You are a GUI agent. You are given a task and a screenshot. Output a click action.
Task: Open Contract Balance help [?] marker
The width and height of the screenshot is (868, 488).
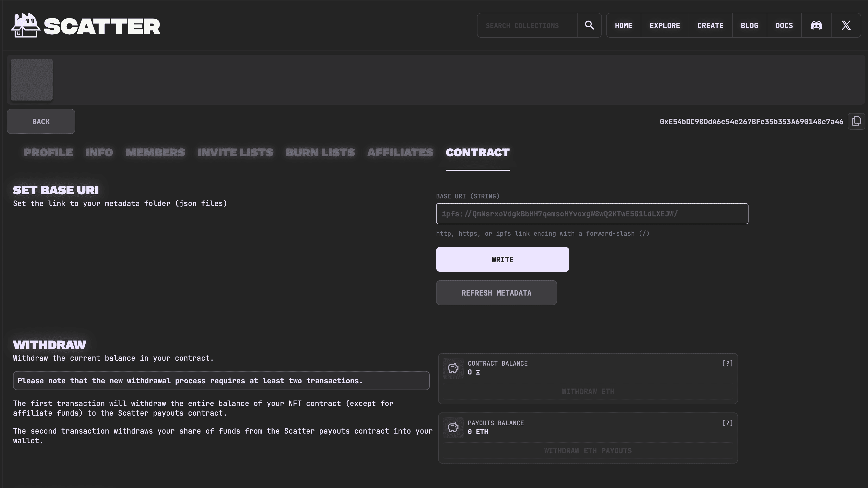coord(727,363)
